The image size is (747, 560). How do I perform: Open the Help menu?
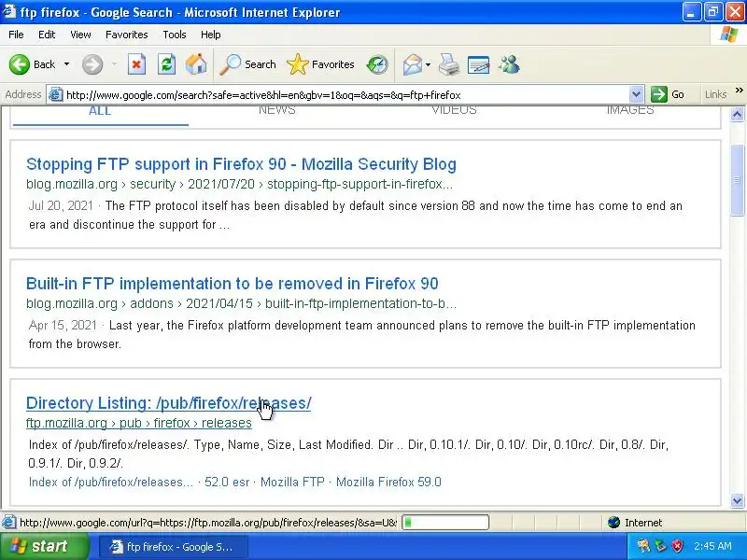coord(211,35)
